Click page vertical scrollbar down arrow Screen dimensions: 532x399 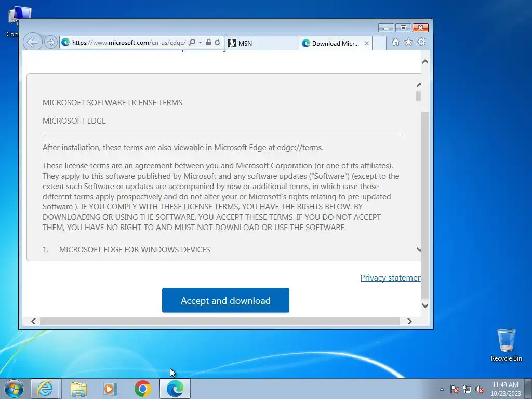click(x=425, y=305)
